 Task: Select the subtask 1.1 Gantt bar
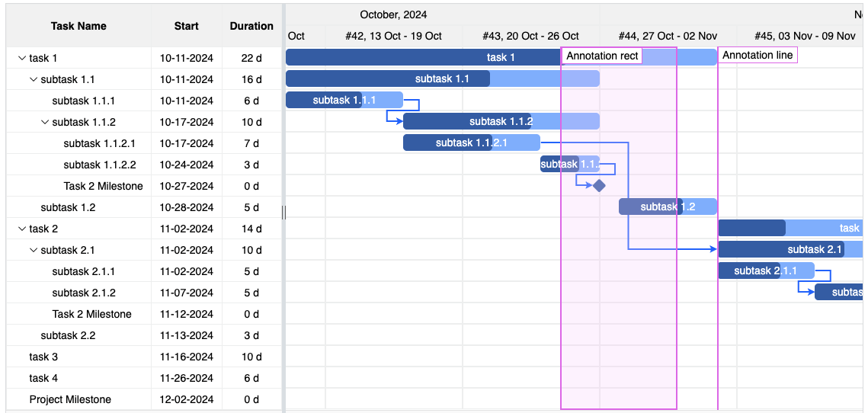(442, 78)
